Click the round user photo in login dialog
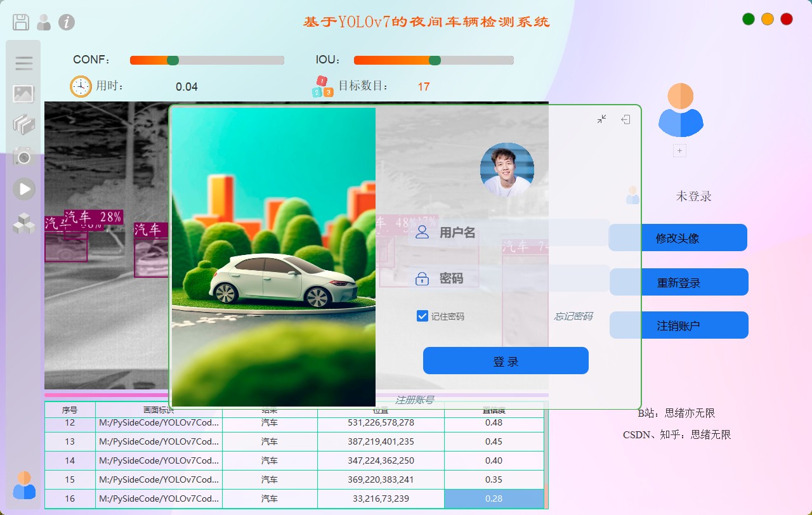Image resolution: width=812 pixels, height=515 pixels. tap(507, 169)
